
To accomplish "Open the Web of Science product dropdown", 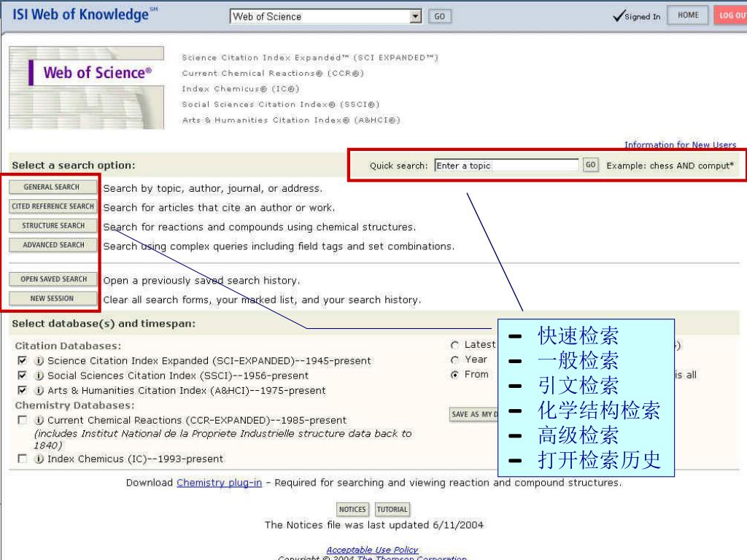I will tap(416, 16).
